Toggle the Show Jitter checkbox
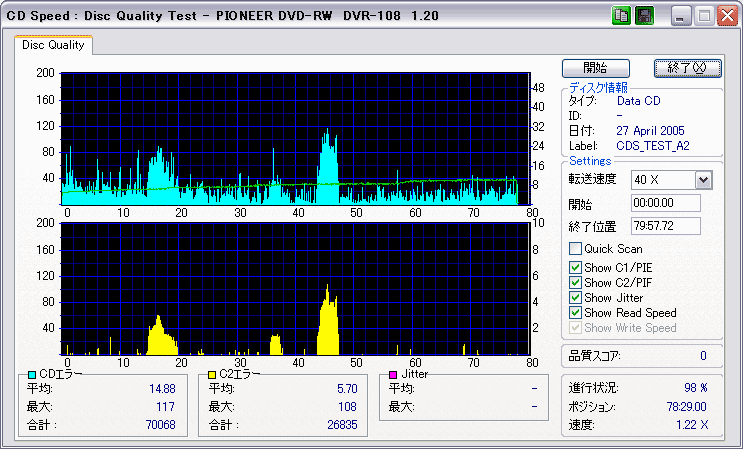This screenshot has height=449, width=743. pos(575,298)
